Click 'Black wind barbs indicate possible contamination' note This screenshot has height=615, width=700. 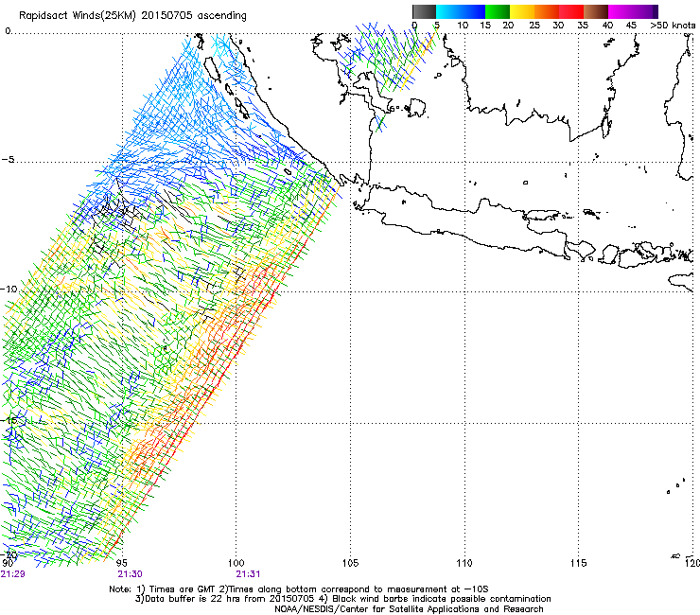point(442,599)
